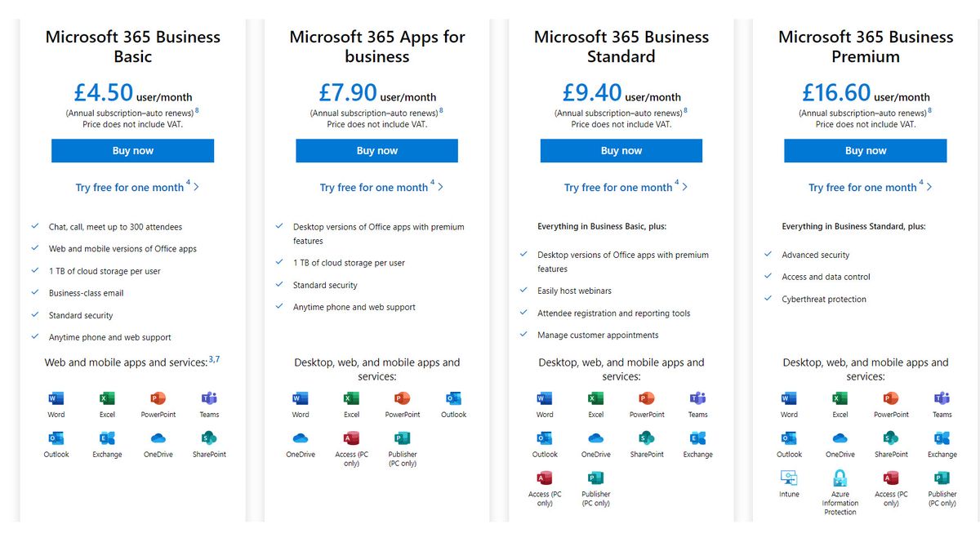Select the Word icon under Business Basic
Image resolution: width=980 pixels, height=551 pixels.
click(x=55, y=399)
